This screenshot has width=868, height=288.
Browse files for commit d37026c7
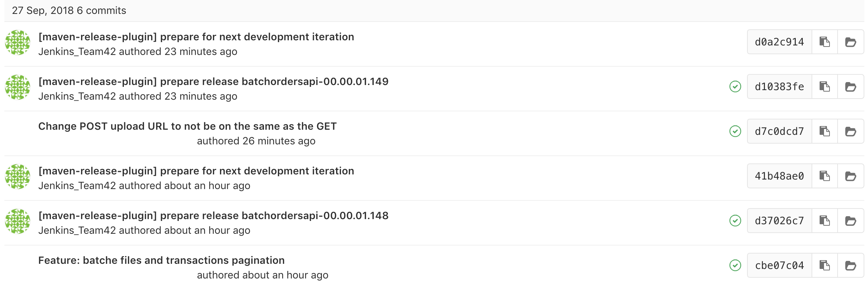[x=851, y=221]
